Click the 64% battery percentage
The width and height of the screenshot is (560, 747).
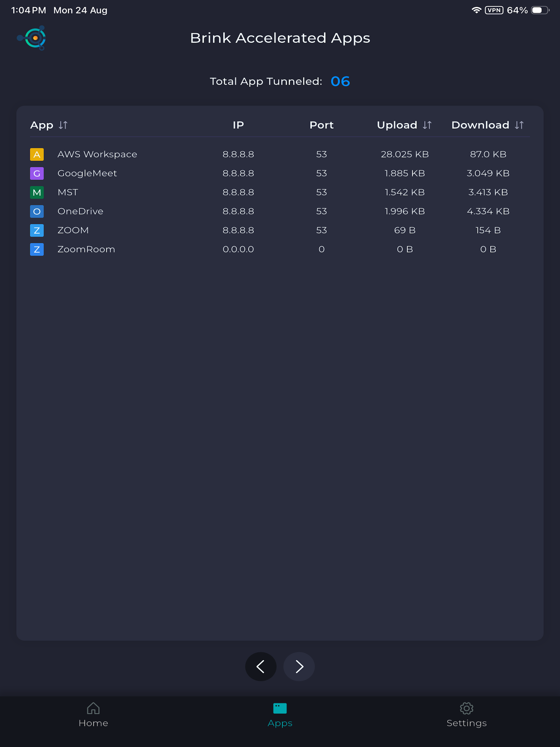coord(517,10)
